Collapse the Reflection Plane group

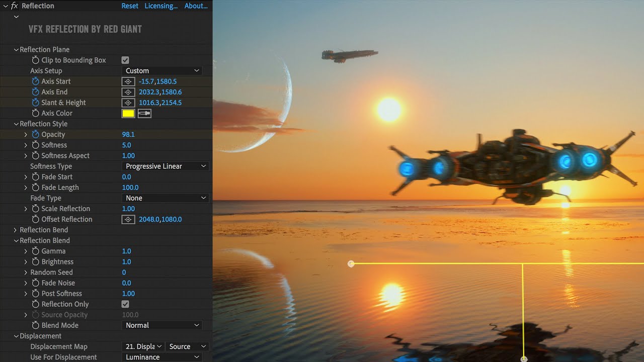(16, 50)
